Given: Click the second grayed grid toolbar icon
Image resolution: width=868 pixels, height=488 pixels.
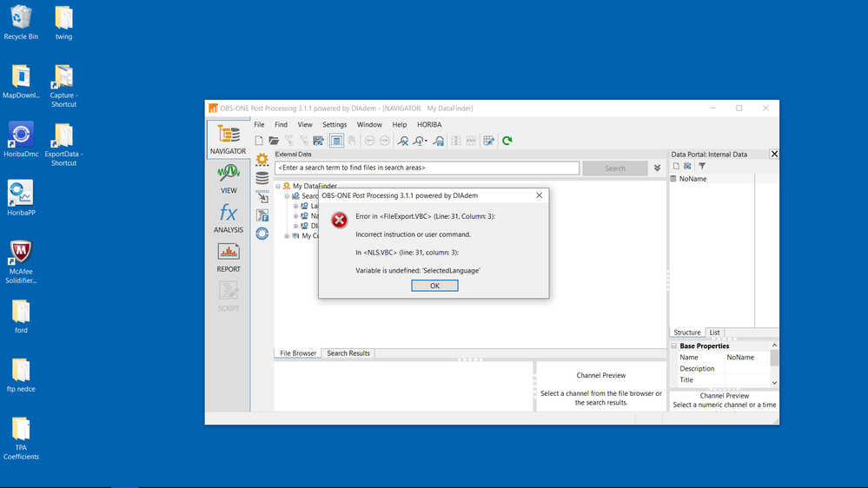Looking at the screenshot, I should coord(471,141).
